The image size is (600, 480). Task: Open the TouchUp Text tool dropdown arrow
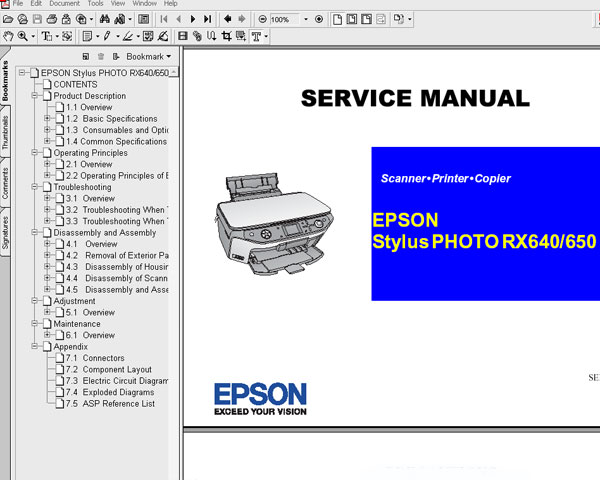pos(266,37)
